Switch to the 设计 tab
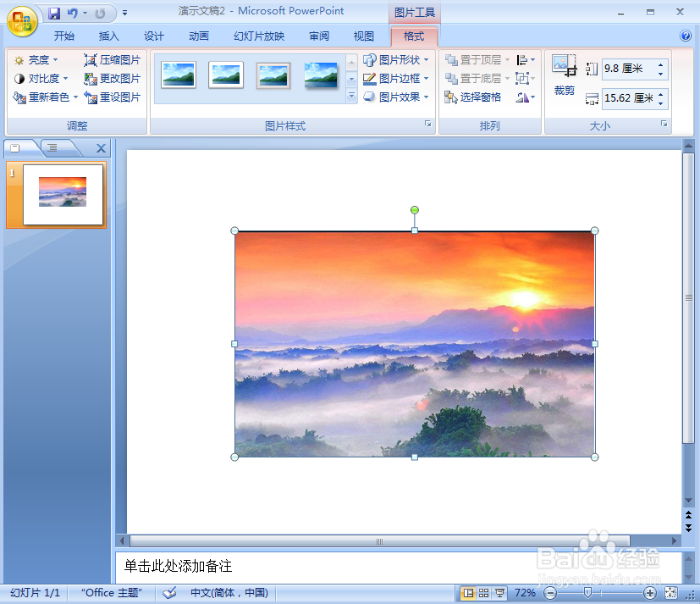Viewport: 700px width, 604px height. coord(153,36)
